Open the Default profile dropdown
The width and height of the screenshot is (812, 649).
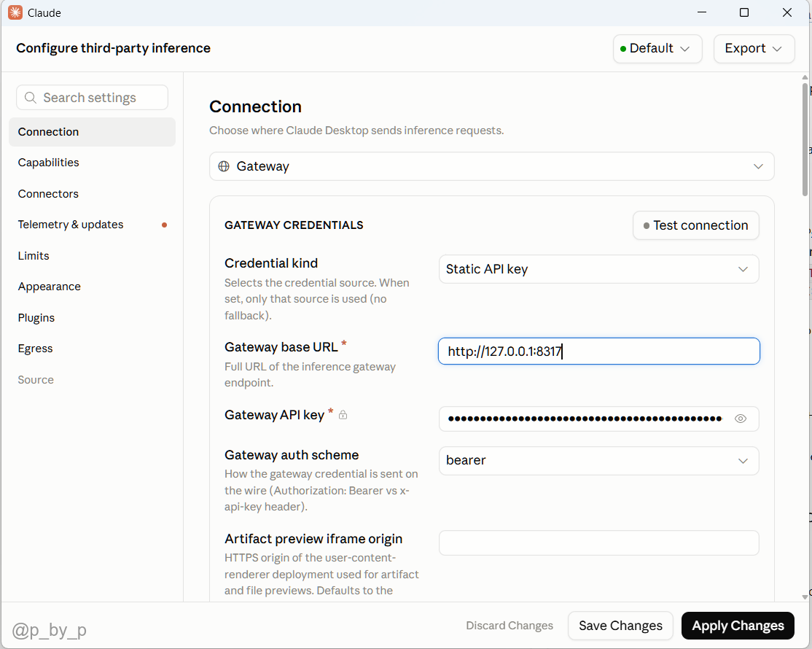tap(657, 49)
